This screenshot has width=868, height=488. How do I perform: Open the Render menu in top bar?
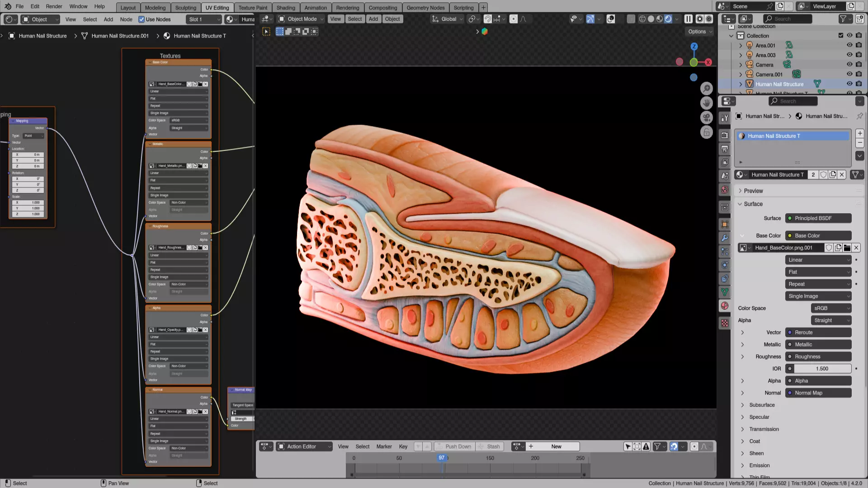pyautogui.click(x=54, y=6)
